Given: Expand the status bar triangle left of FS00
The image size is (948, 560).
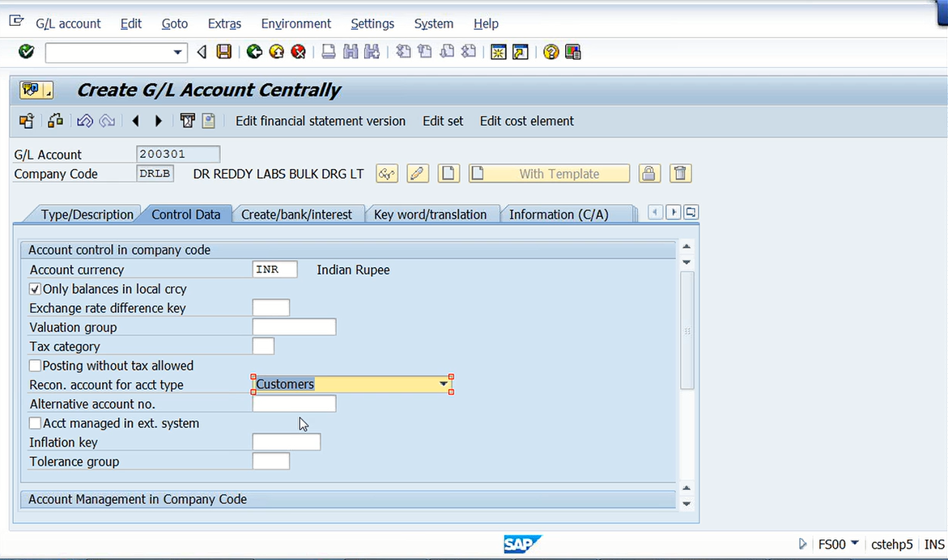Looking at the screenshot, I should coord(802,544).
